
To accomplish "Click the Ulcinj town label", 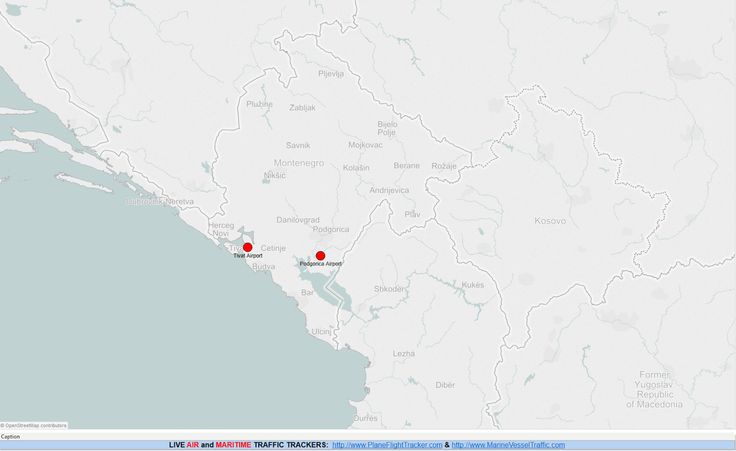I will (x=321, y=330).
